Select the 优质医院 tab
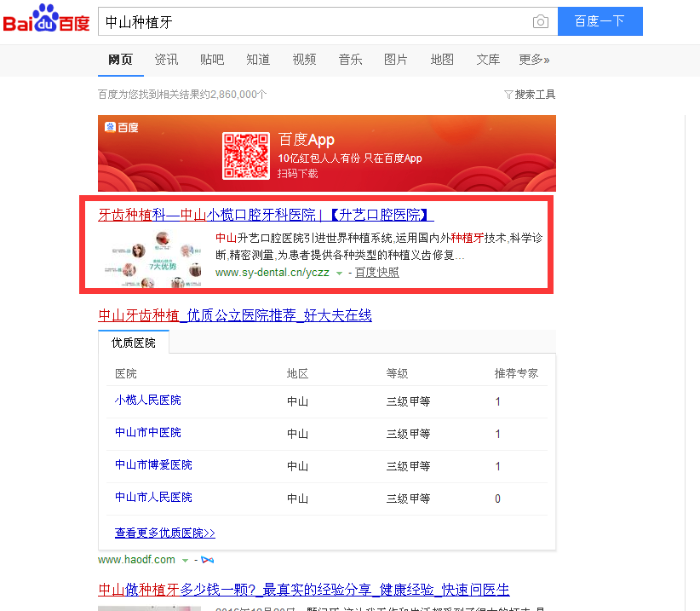 tap(134, 343)
